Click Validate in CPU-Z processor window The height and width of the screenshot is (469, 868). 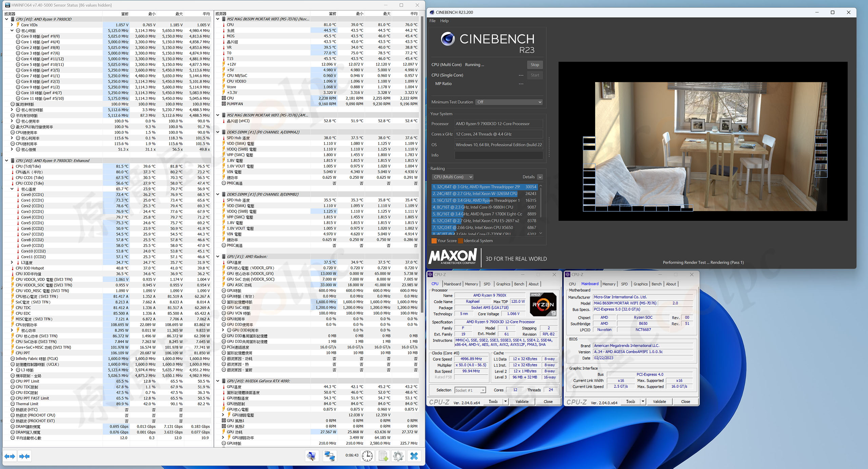[x=522, y=401]
